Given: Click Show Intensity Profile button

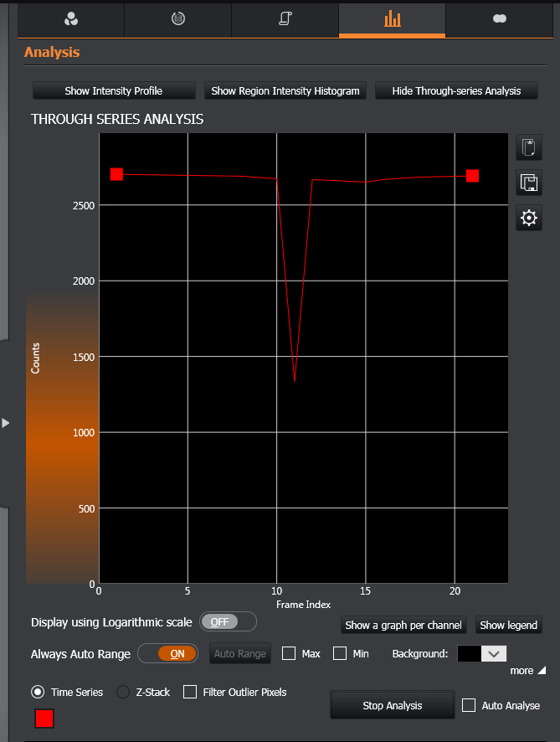Looking at the screenshot, I should [114, 90].
